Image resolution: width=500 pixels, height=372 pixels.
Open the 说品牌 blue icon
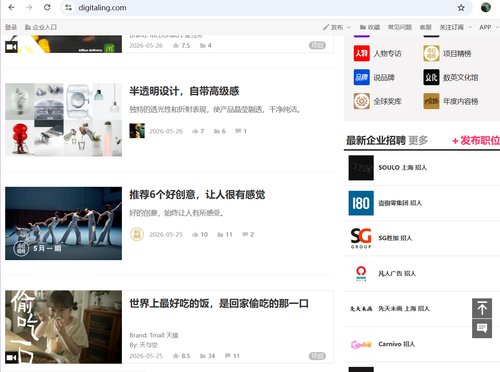pyautogui.click(x=362, y=77)
